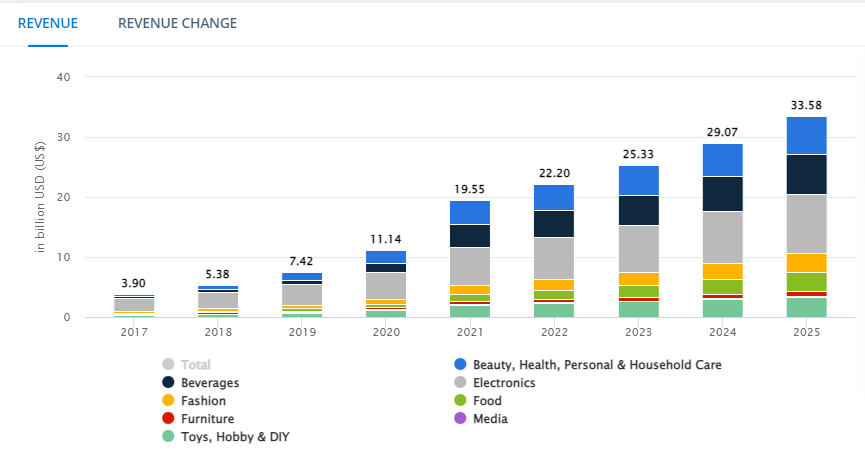Screen dimensions: 865x451
Task: Toggle Beauty, Health, Personal & Household Care series
Action: [x=588, y=364]
